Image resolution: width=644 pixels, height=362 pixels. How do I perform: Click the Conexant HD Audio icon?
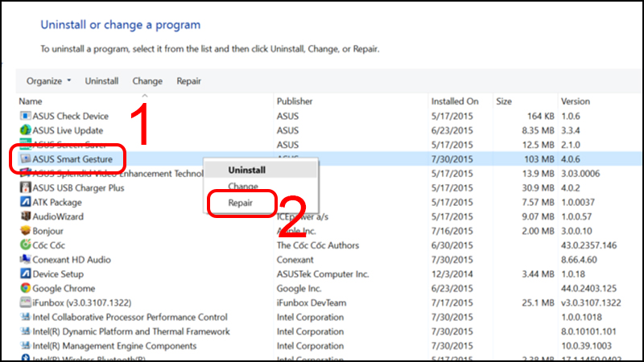[x=25, y=259]
